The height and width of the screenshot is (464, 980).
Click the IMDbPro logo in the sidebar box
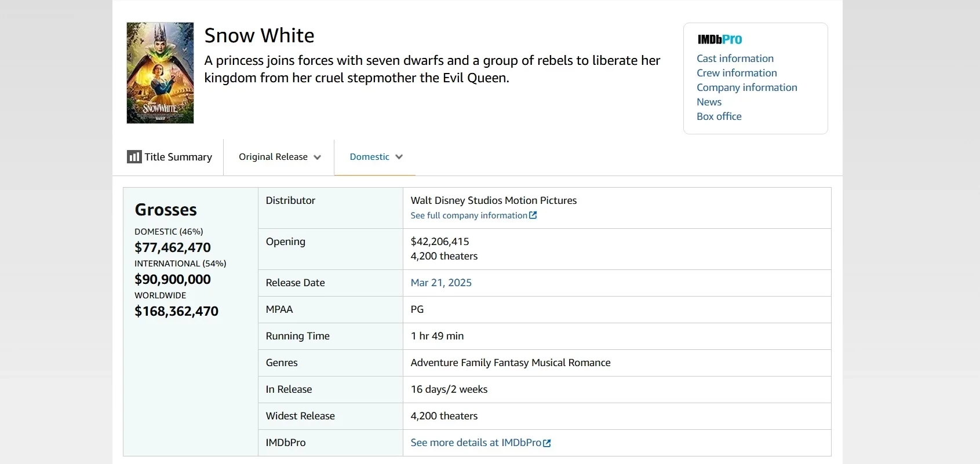coord(719,39)
